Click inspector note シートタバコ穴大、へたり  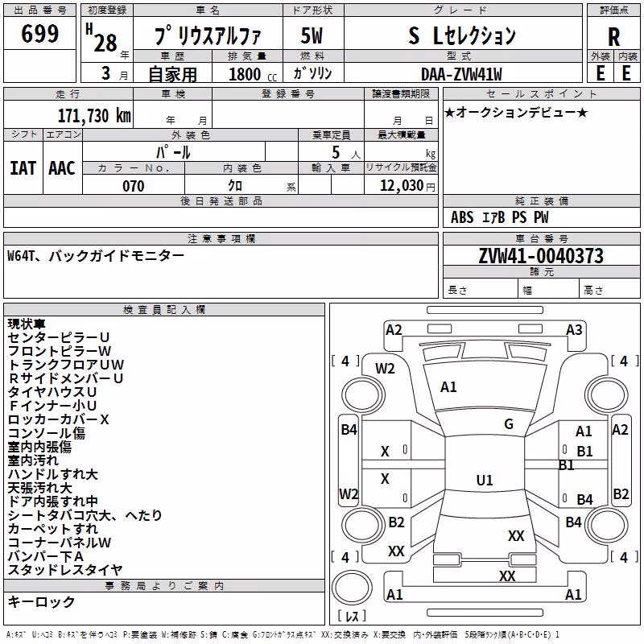pos(85,515)
